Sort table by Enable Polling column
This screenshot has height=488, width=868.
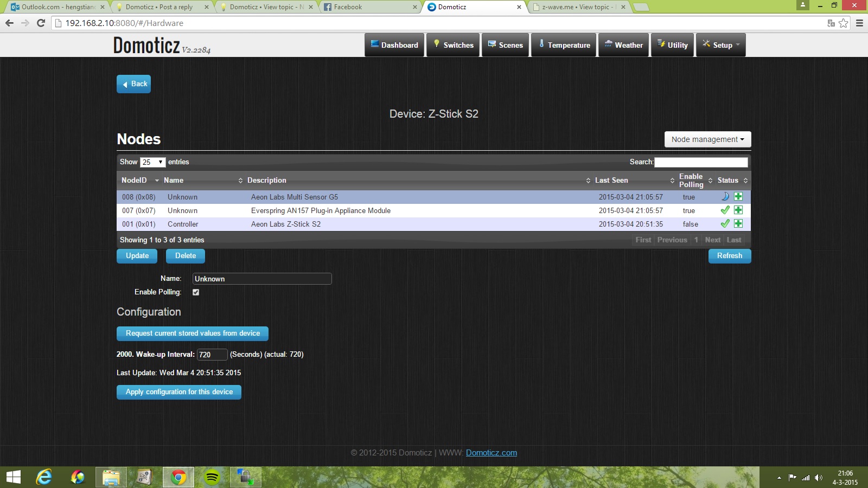point(695,180)
